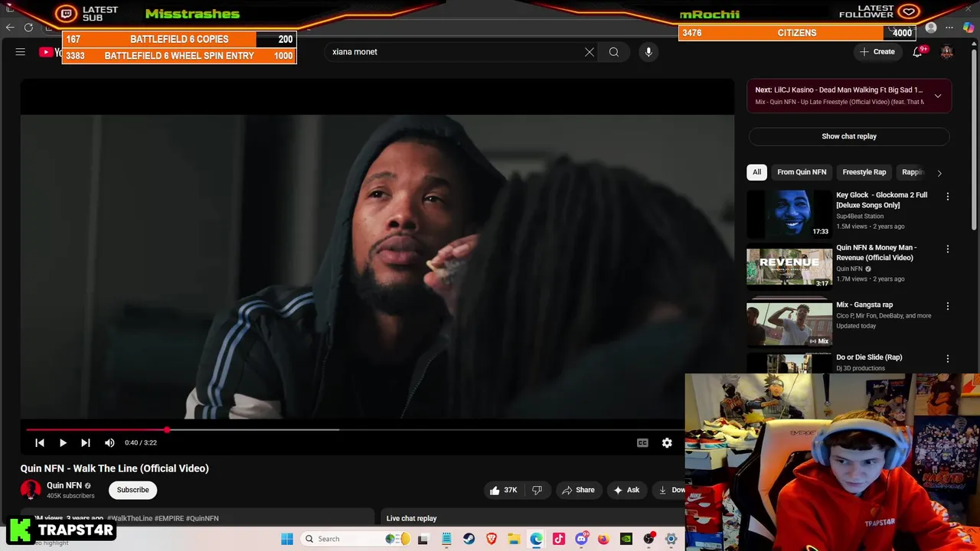
Task: Click the #WalkTheLine hashtag
Action: (x=129, y=518)
